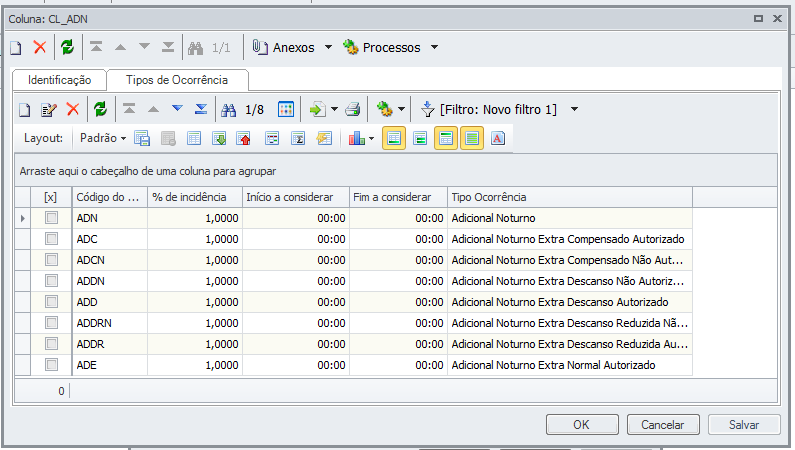Click the binoculars search icon beside 1/8
Viewport: 795px width, 450px height.
pyautogui.click(x=229, y=109)
